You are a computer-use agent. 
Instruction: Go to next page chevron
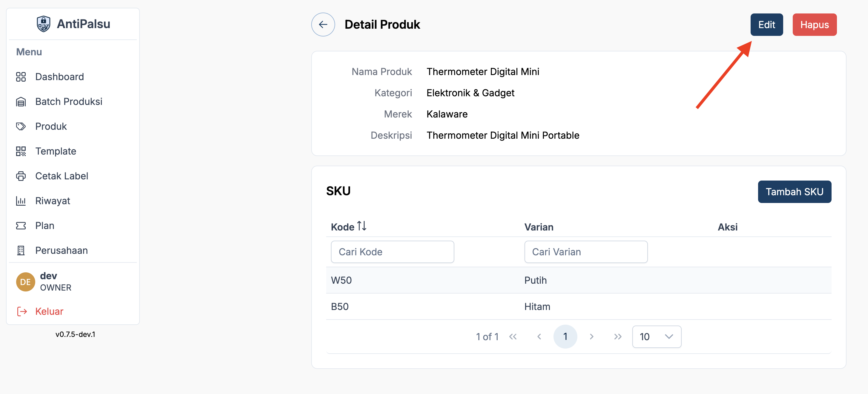click(591, 336)
